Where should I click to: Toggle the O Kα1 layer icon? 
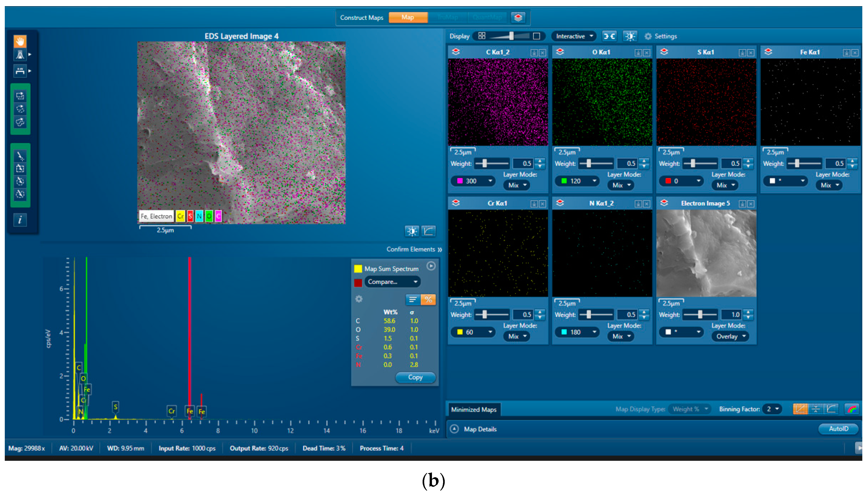pos(560,52)
